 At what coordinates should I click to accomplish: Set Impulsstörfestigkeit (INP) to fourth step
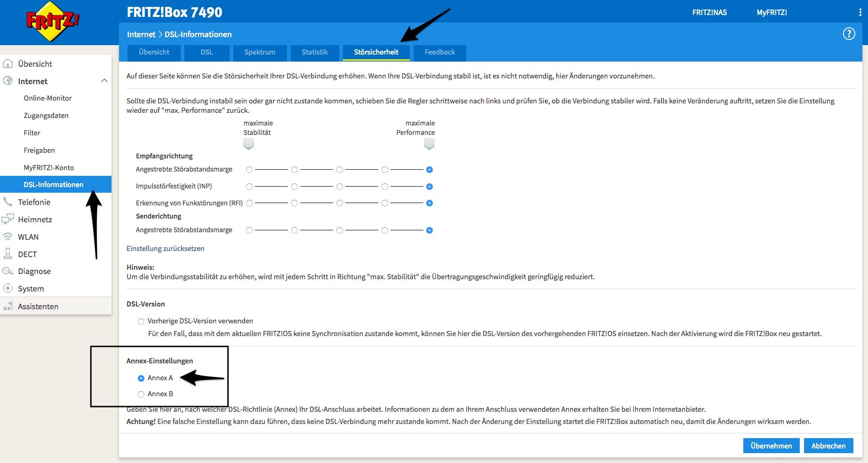385,187
